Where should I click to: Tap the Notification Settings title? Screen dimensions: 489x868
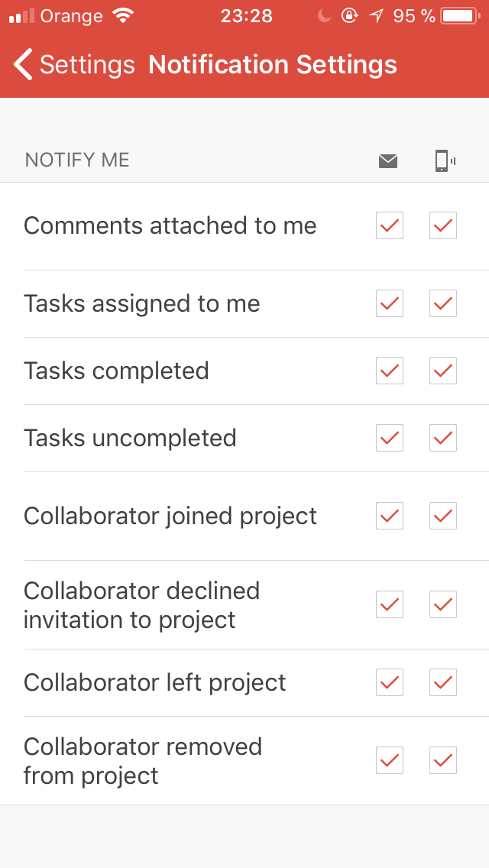[x=273, y=65]
